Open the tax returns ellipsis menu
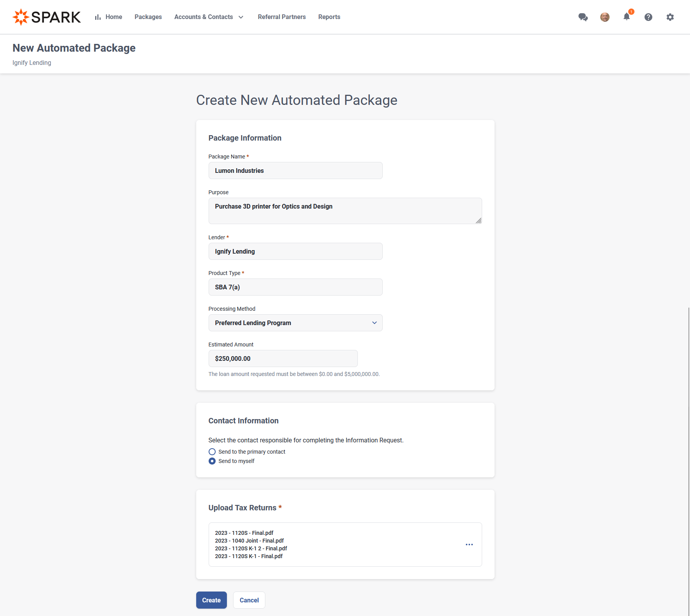The image size is (690, 616). (x=469, y=545)
